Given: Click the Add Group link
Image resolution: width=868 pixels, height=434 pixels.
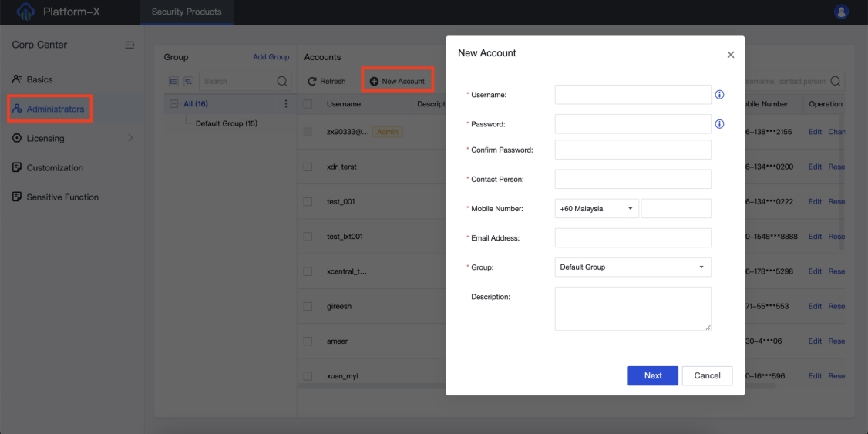Looking at the screenshot, I should point(271,56).
